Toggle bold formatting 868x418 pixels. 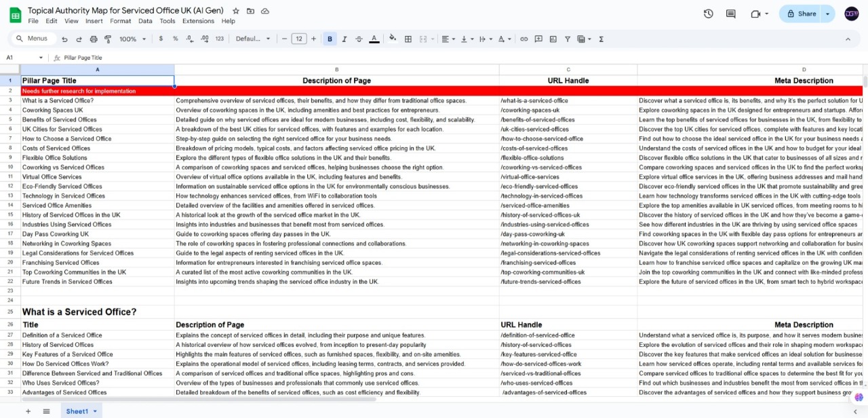(x=330, y=39)
